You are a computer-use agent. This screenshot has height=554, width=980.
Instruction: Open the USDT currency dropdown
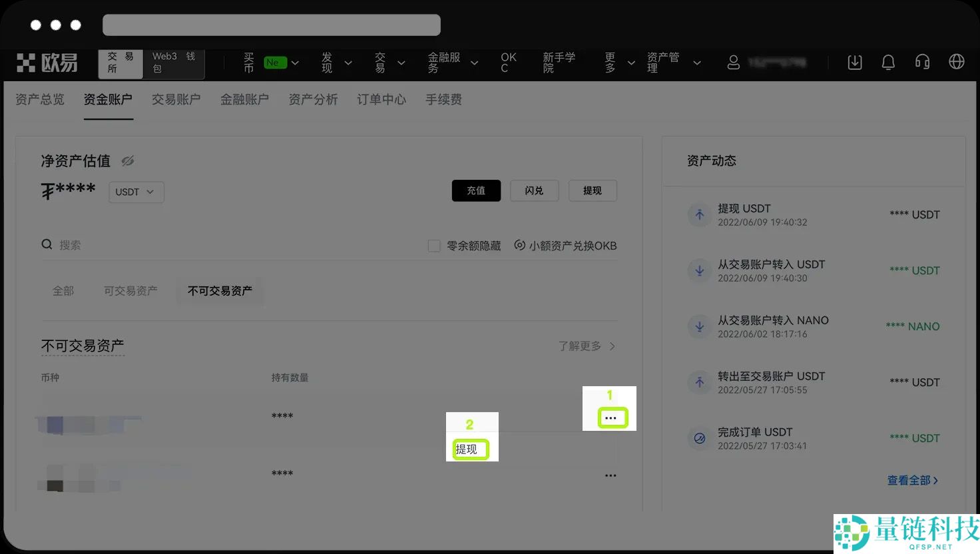coord(136,192)
